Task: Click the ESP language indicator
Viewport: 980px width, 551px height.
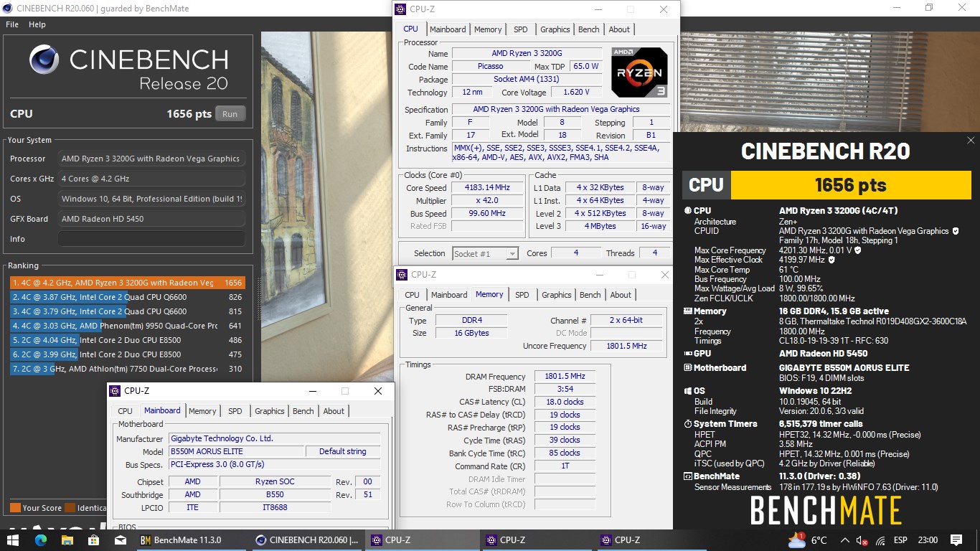Action: click(900, 540)
